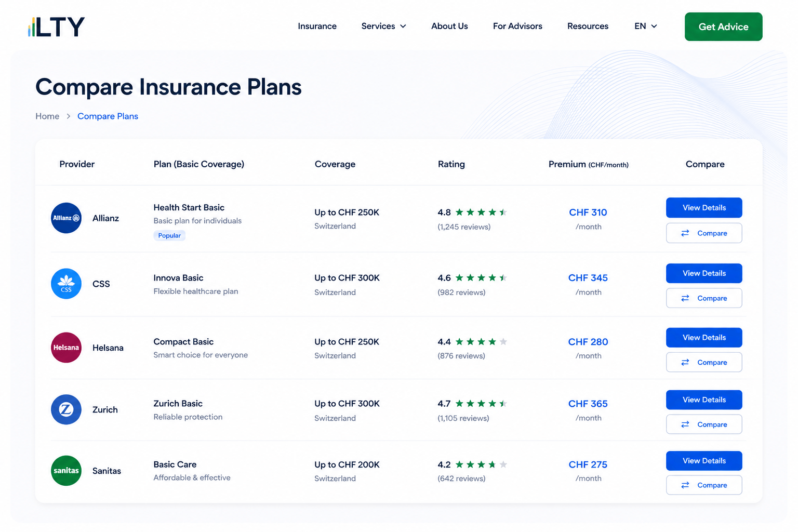Screen dimensions: 798x532
Task: Open the For Advisors menu item
Action: [517, 26]
